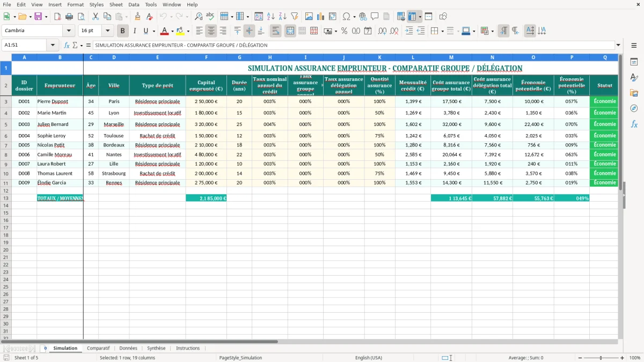The image size is (644, 362).
Task: Select the Clone Formatting paintbrush
Action: click(137, 17)
